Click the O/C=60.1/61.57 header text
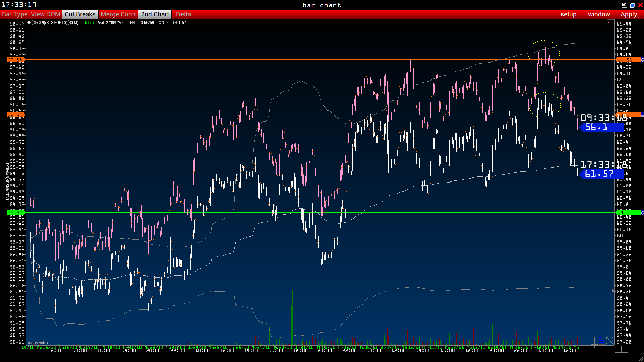The width and height of the screenshot is (644, 362). 172,23
